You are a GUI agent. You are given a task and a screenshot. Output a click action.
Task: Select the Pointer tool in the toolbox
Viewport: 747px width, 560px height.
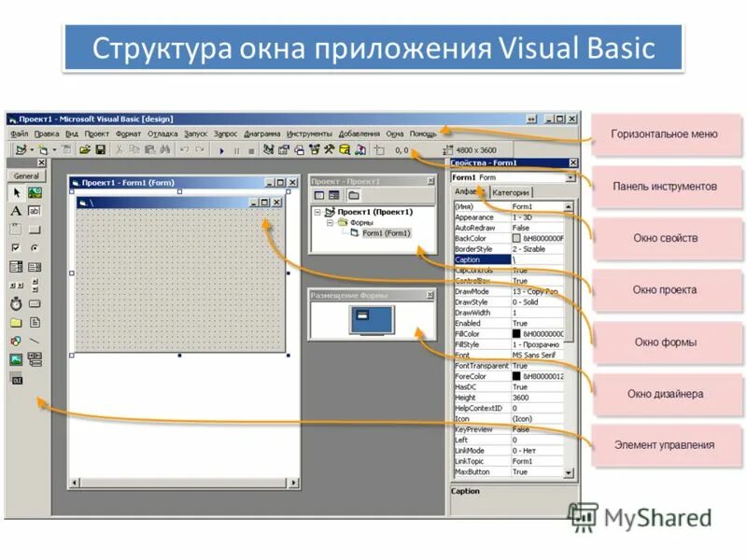[x=16, y=193]
